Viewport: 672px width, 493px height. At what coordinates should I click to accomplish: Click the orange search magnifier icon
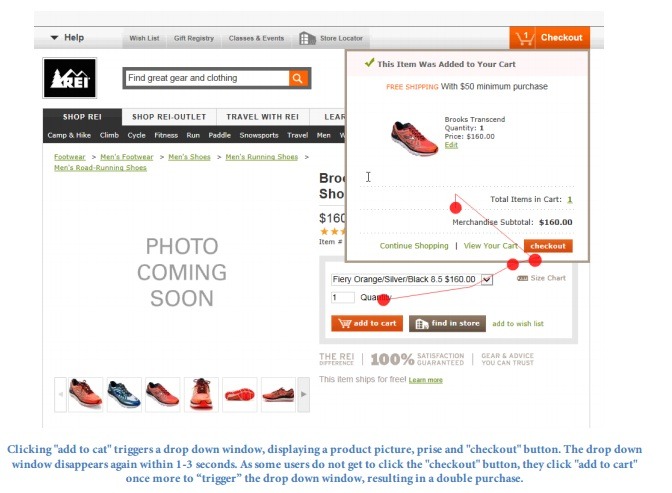click(298, 78)
